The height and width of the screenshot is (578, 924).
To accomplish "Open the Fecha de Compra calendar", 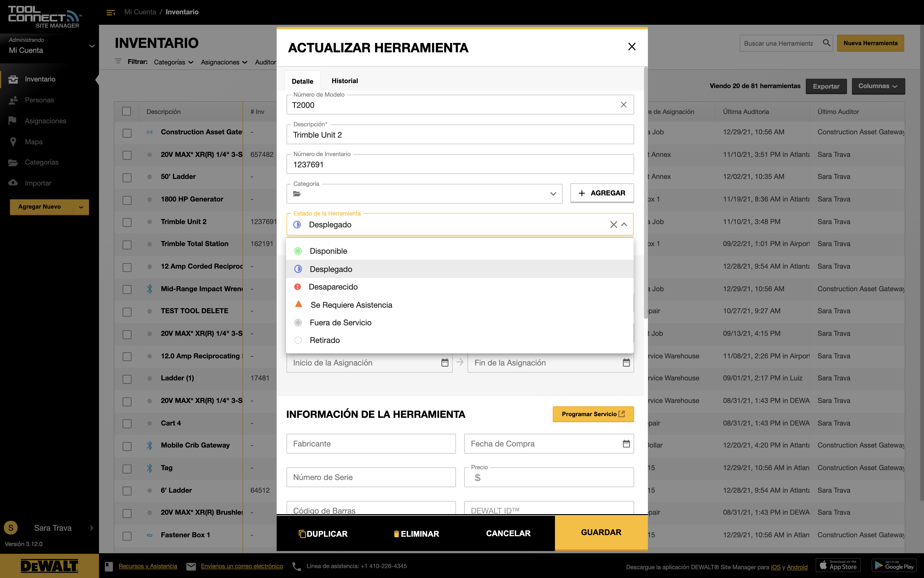I will [626, 443].
